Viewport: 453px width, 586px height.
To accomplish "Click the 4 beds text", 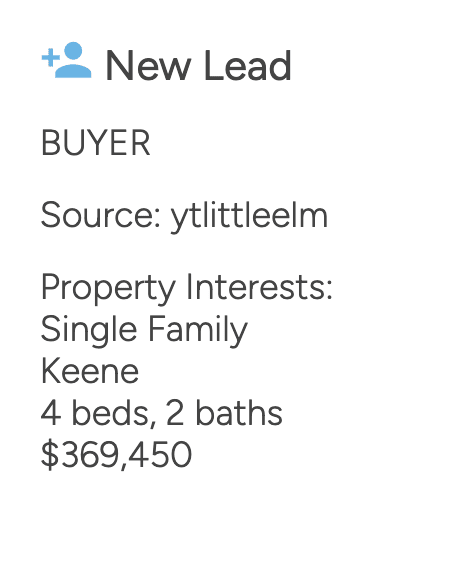I will click(95, 412).
